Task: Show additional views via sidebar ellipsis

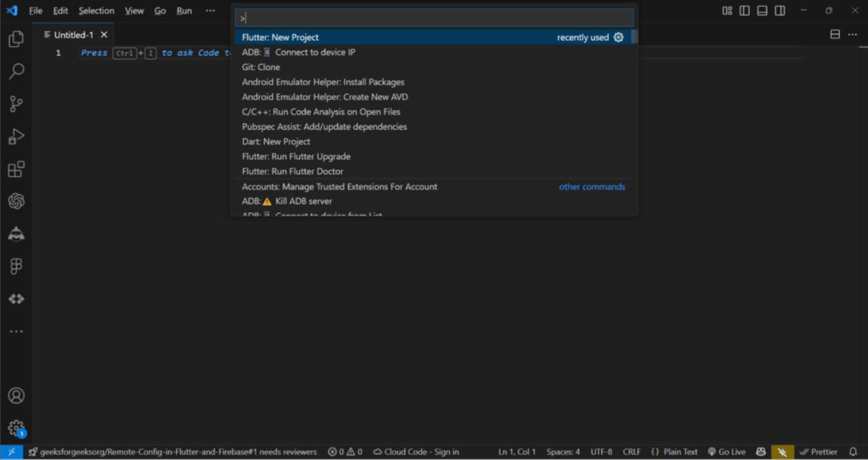Action: click(16, 332)
